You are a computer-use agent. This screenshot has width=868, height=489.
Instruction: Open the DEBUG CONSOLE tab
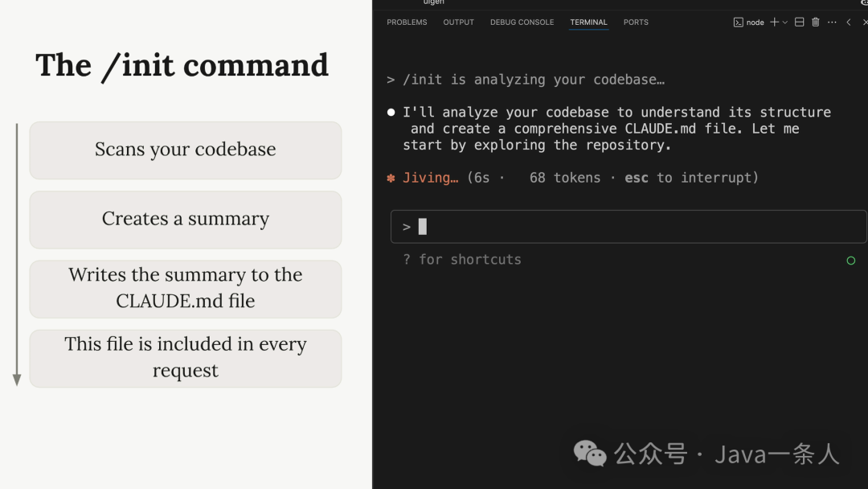(522, 23)
